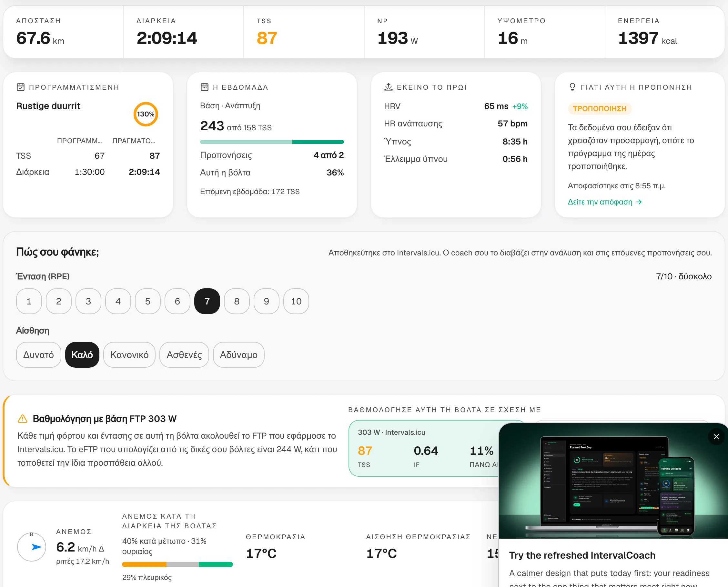Choose RPE rating 4

pos(118,301)
